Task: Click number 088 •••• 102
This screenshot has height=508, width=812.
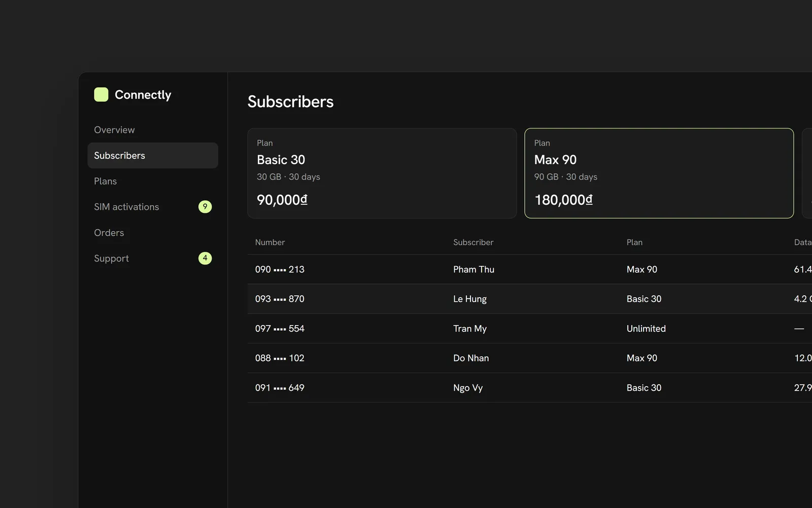Action: 280,358
